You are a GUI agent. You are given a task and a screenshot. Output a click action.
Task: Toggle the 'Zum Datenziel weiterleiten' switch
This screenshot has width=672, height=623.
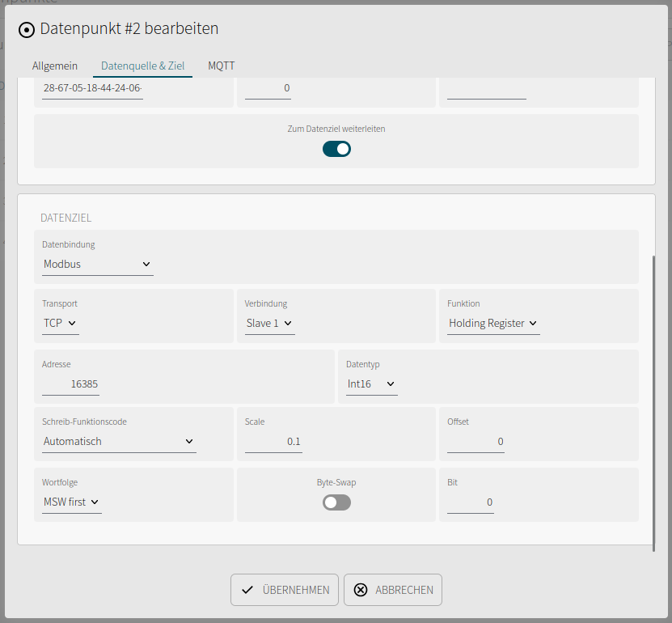click(336, 149)
